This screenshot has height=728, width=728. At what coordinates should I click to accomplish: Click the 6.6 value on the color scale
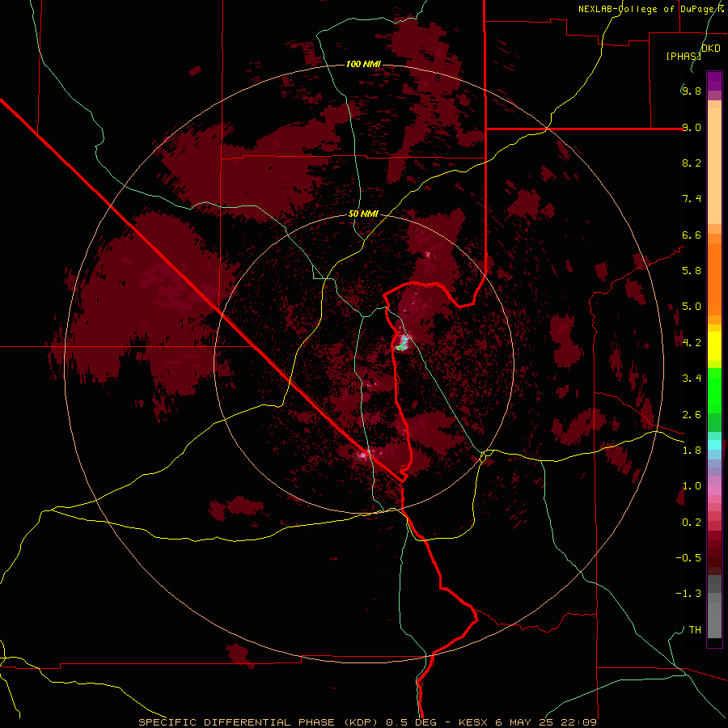691,235
